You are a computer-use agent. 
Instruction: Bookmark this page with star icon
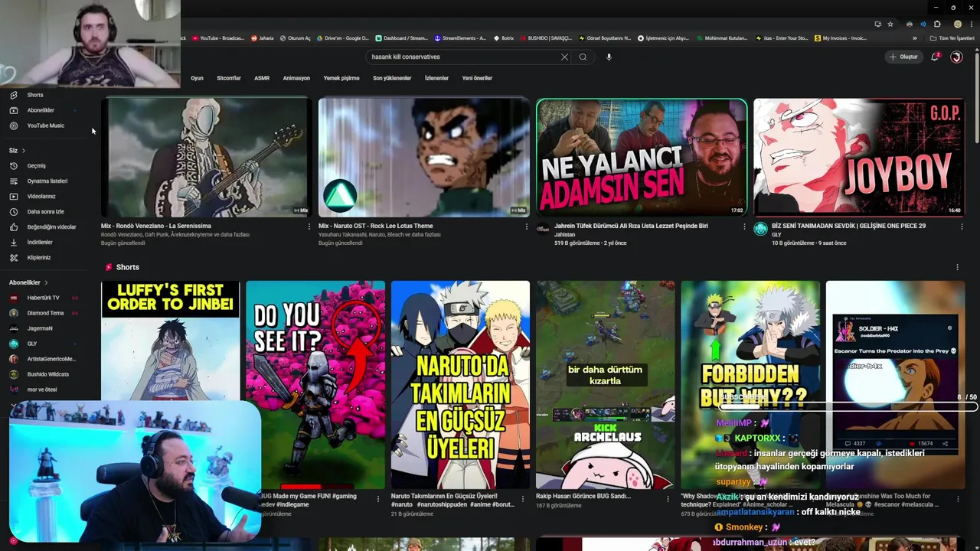pyautogui.click(x=890, y=24)
